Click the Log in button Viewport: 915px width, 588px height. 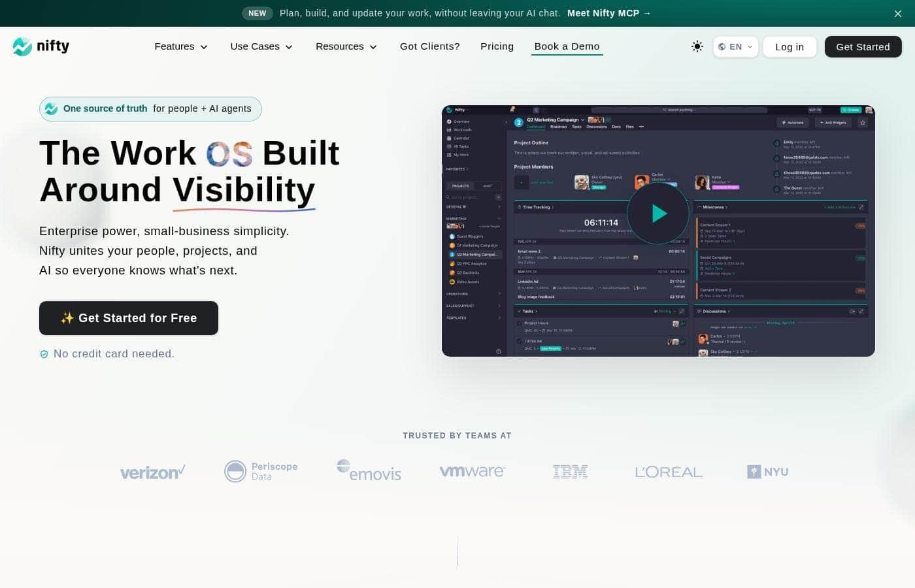coord(790,47)
